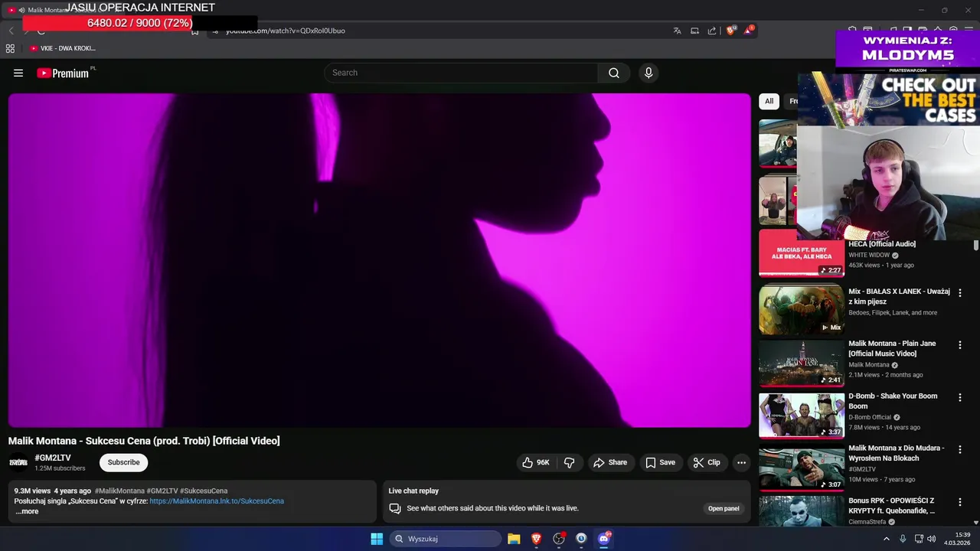Click the address bar share icon

coord(712,31)
